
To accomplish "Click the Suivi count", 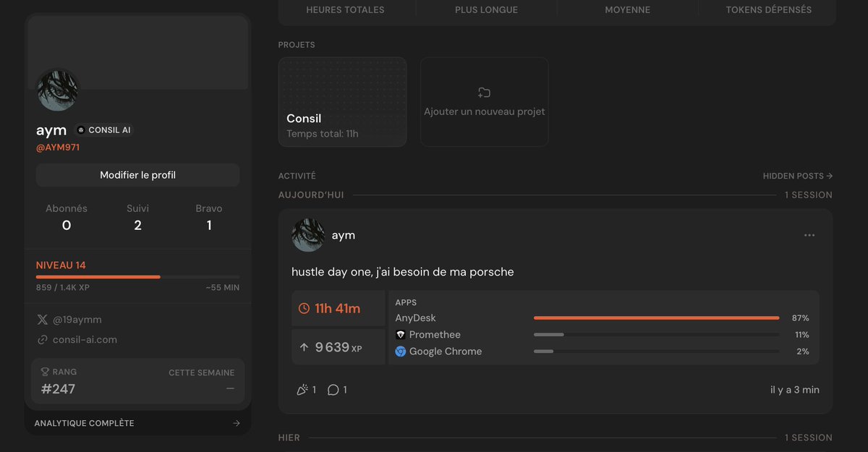I will point(137,226).
